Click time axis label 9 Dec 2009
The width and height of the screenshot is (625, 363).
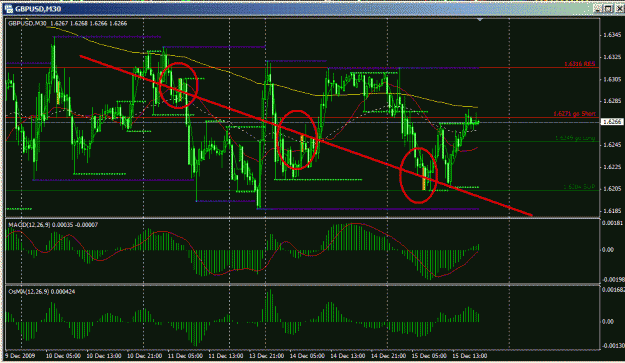pyautogui.click(x=20, y=356)
